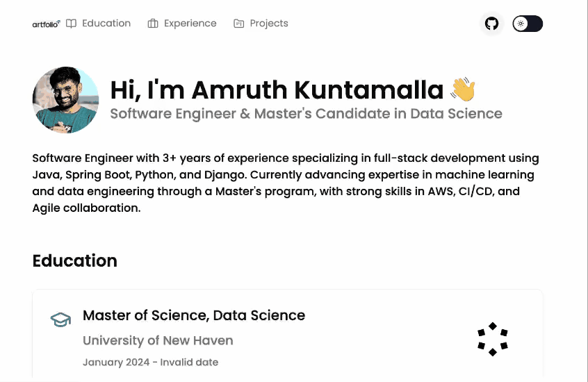Click the Education section heading

(x=74, y=261)
